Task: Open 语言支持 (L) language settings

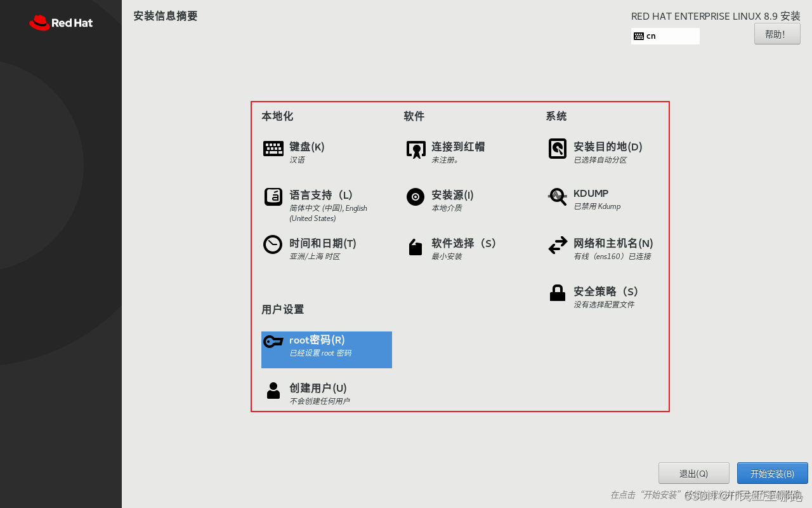Action: click(x=321, y=195)
